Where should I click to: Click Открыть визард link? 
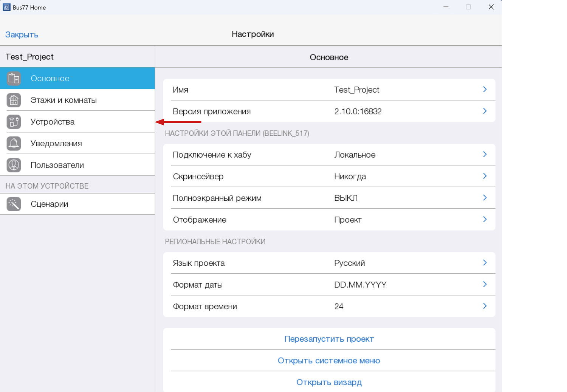[x=329, y=382]
